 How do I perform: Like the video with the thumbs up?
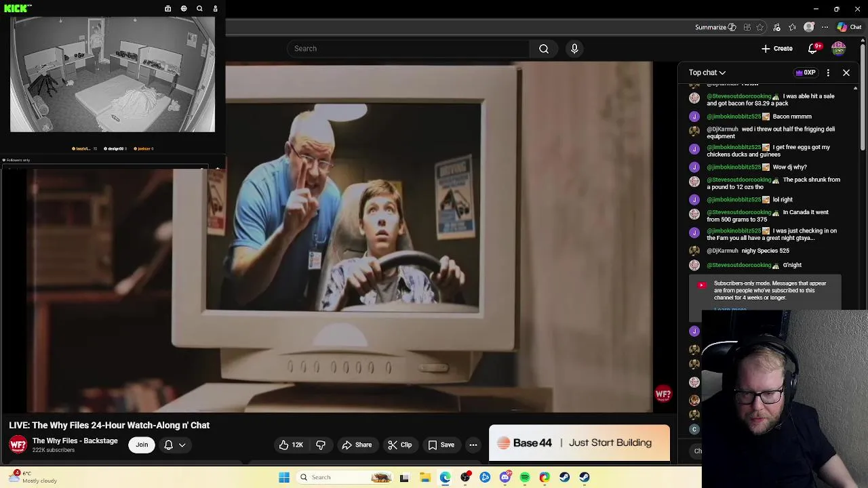291,445
